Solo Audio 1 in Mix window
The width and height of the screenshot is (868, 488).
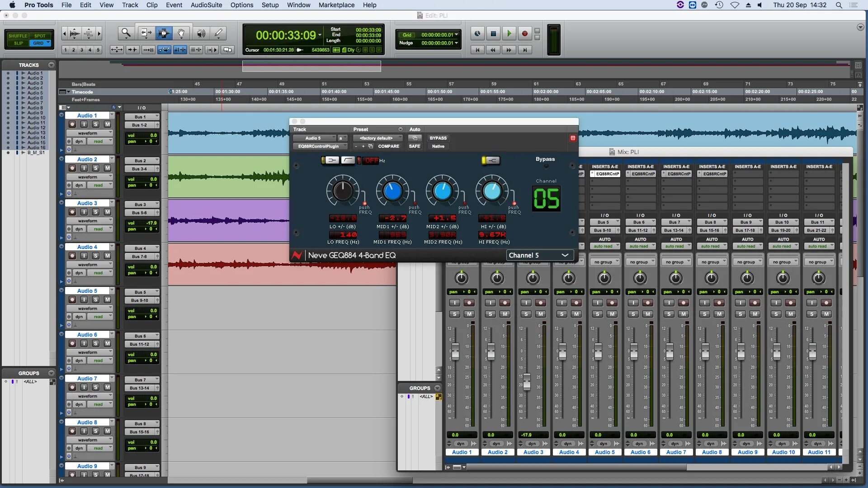pos(454,314)
